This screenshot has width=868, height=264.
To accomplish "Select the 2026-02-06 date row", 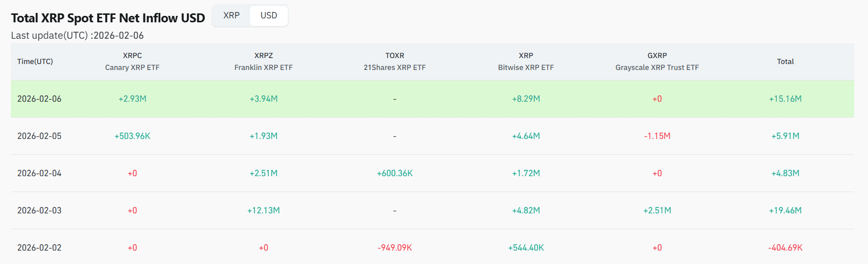I will click(40, 99).
